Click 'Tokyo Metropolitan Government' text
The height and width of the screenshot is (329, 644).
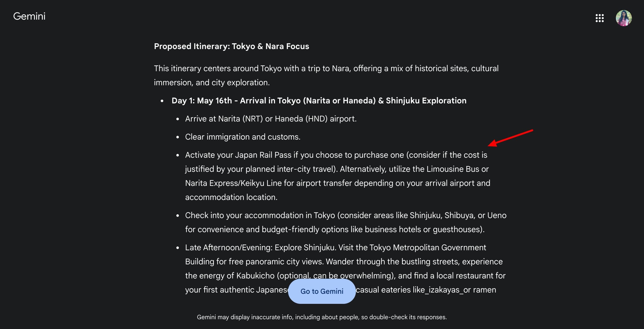(x=427, y=248)
